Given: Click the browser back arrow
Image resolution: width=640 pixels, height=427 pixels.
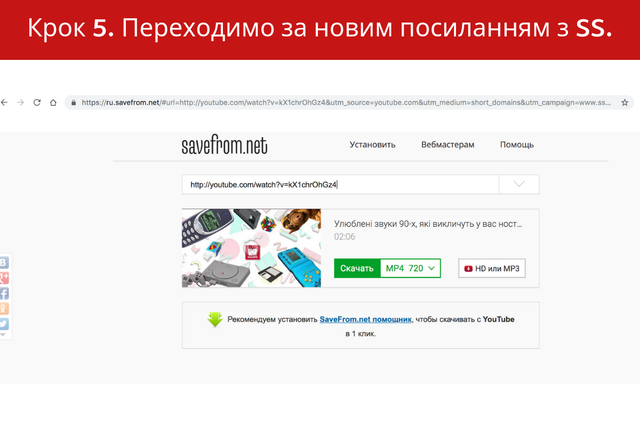Looking at the screenshot, I should pyautogui.click(x=4, y=102).
